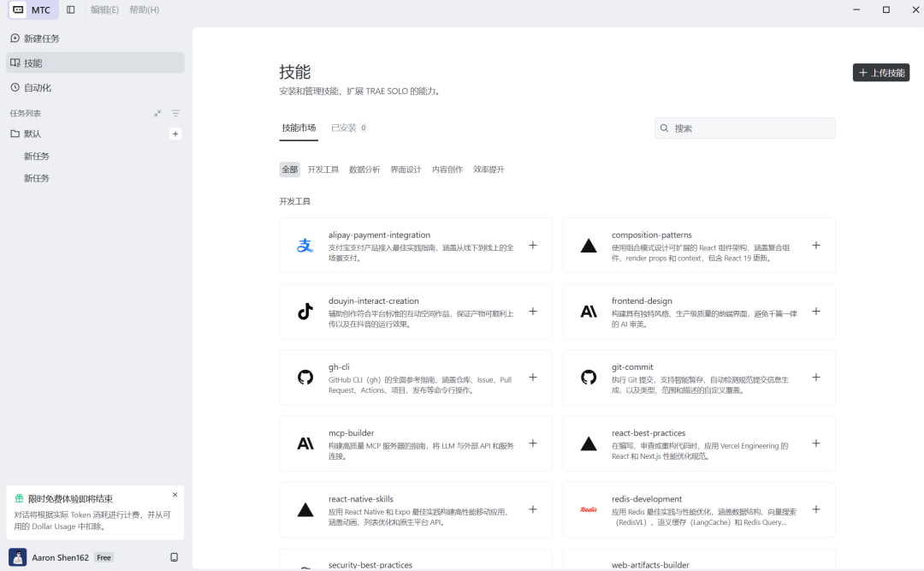Install the composition-patterns skill via plus

(816, 246)
